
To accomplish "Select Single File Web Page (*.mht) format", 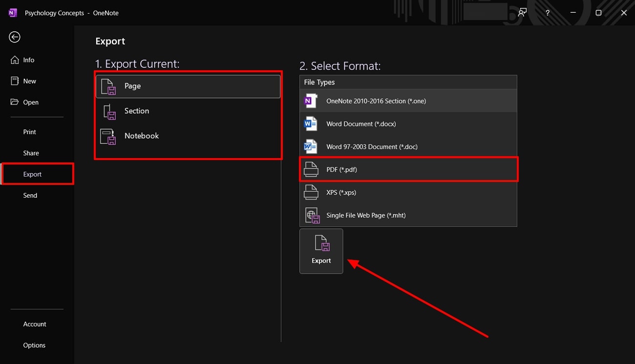I will 408,215.
